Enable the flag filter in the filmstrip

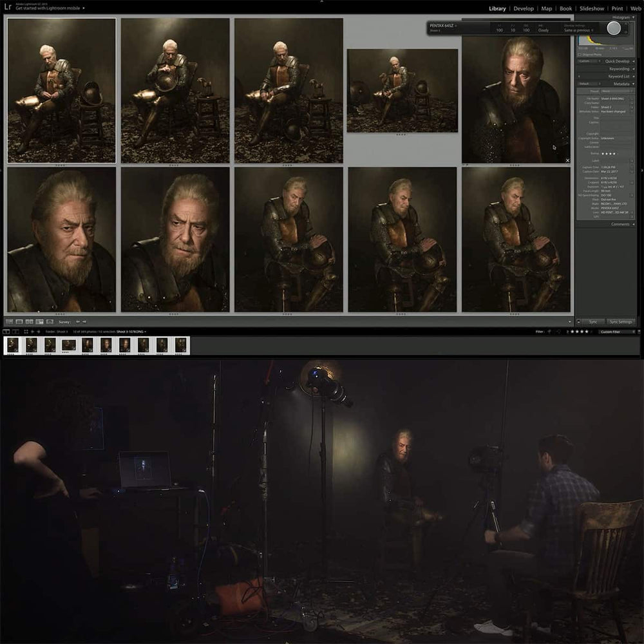549,332
